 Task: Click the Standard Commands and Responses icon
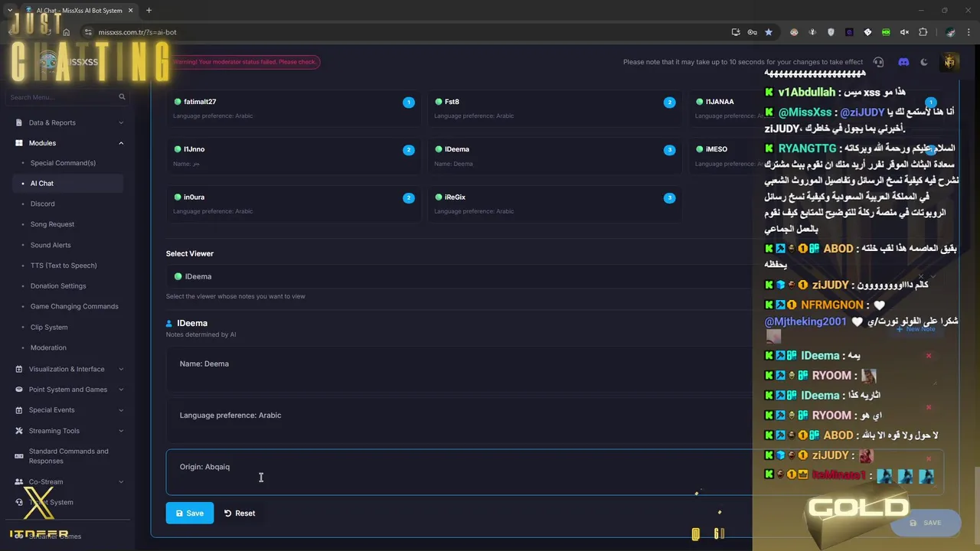pyautogui.click(x=19, y=456)
